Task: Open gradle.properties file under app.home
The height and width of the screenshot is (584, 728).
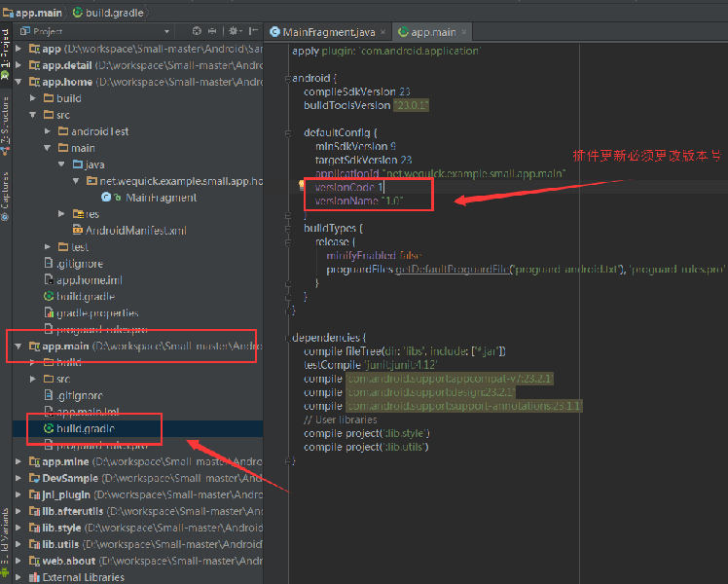Action: (x=96, y=313)
